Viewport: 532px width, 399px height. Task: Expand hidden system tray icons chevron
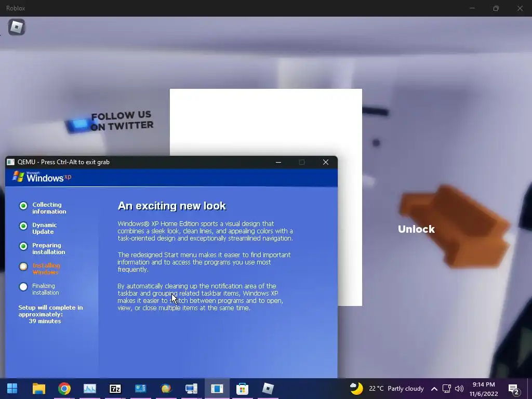tap(434, 389)
